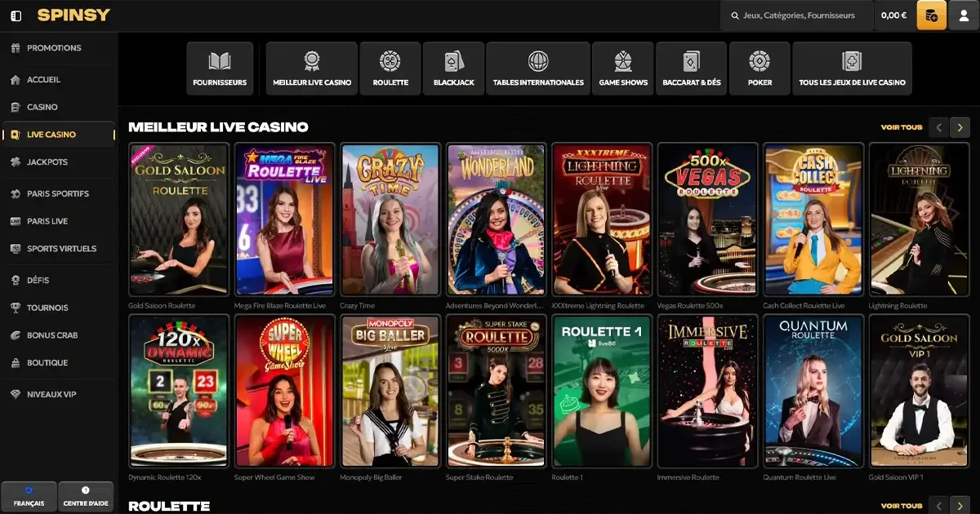Image resolution: width=980 pixels, height=514 pixels.
Task: Open Promotions in sidebar
Action: (59, 48)
